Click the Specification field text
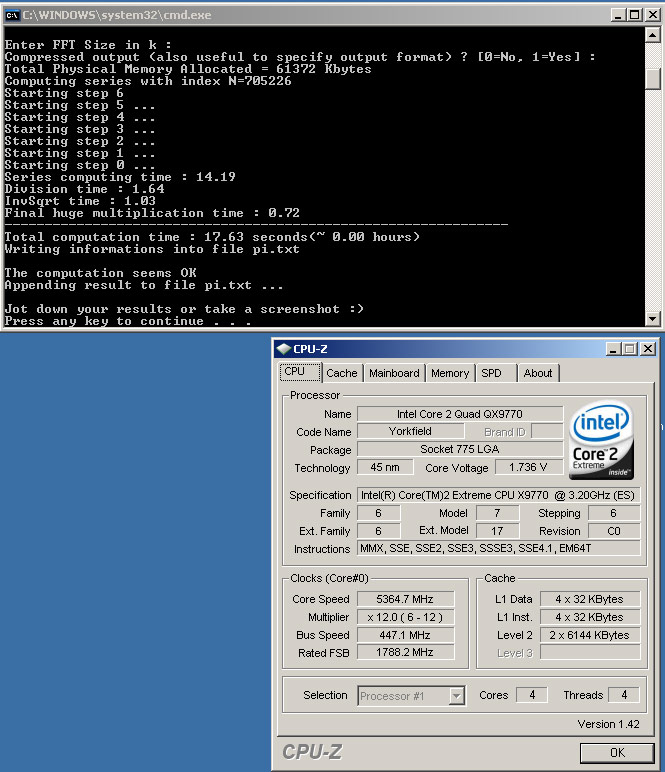 pos(498,495)
